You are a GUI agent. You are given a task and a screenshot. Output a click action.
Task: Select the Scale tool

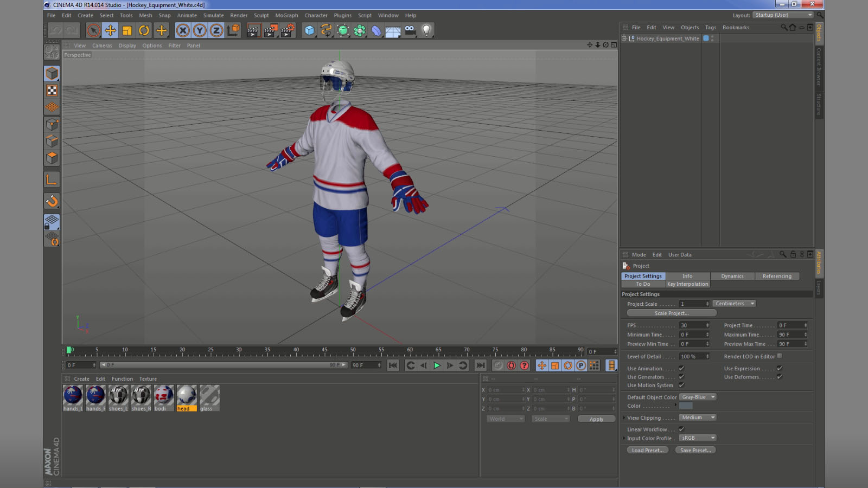pyautogui.click(x=127, y=30)
